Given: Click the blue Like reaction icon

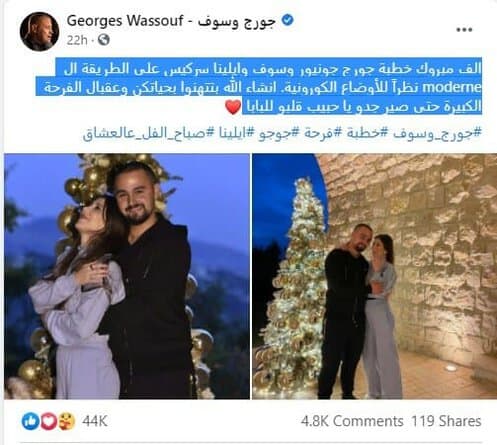Looking at the screenshot, I should point(30,421).
